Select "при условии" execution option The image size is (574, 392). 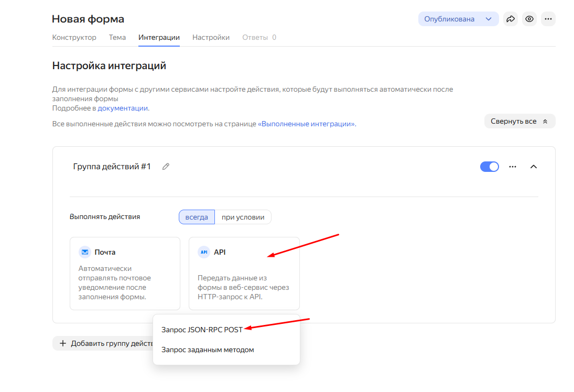pyautogui.click(x=243, y=217)
